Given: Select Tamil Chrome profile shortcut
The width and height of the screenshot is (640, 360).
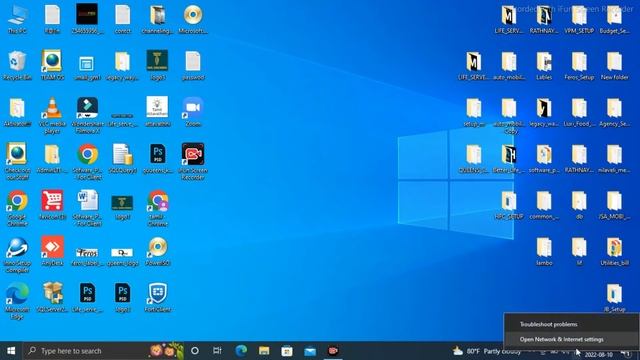Looking at the screenshot, I should [158, 208].
